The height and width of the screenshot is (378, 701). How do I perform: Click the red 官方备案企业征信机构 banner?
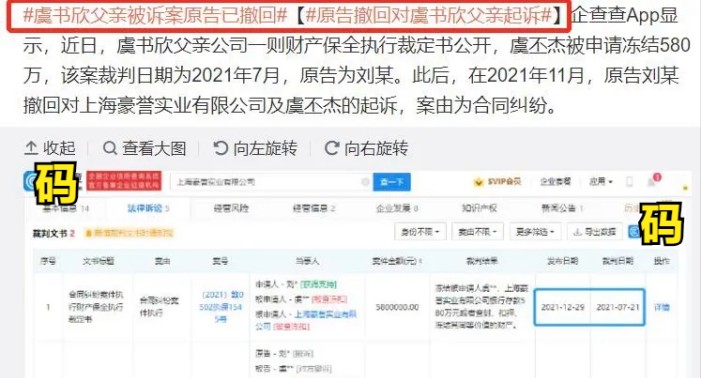pyautogui.click(x=124, y=181)
